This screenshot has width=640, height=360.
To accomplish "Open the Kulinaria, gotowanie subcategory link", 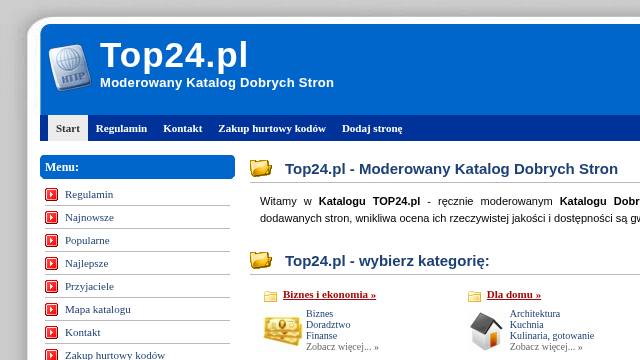I will pyautogui.click(x=552, y=336).
